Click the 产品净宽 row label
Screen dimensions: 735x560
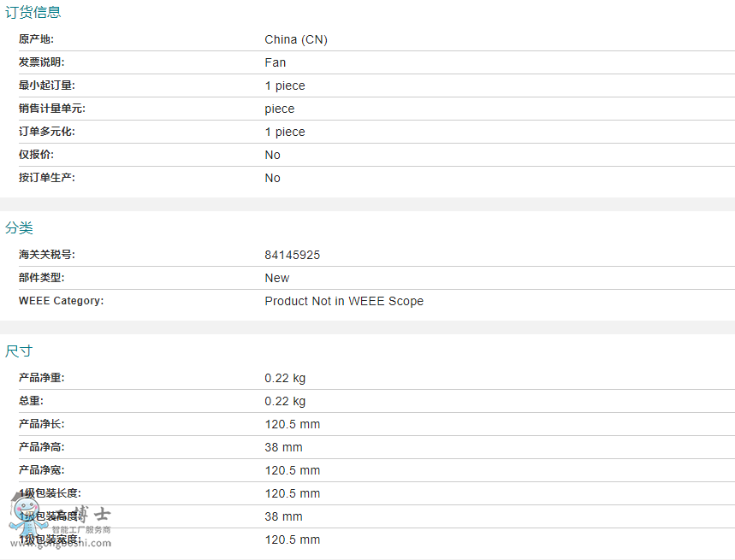[x=41, y=470]
